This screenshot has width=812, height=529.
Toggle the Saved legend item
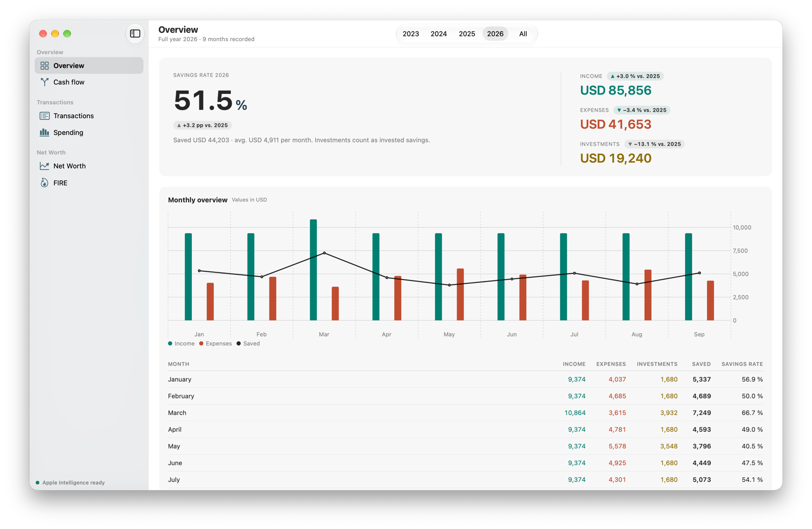[248, 344]
